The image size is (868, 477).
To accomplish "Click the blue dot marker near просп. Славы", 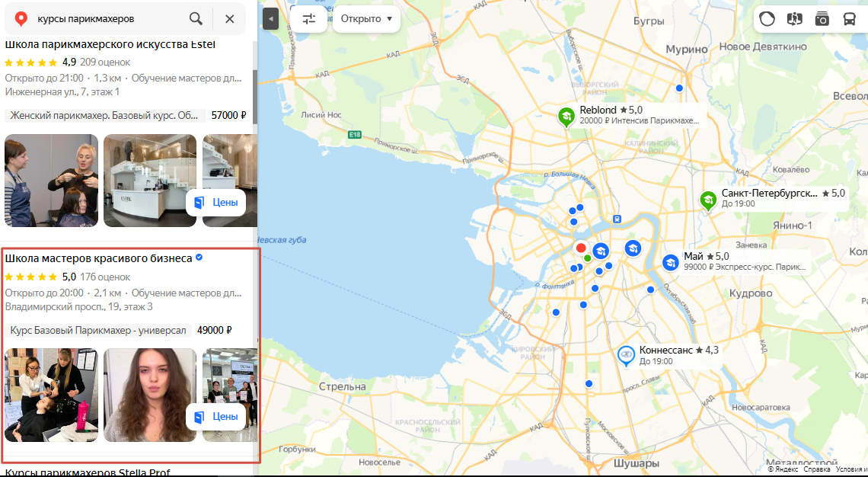I will (589, 383).
